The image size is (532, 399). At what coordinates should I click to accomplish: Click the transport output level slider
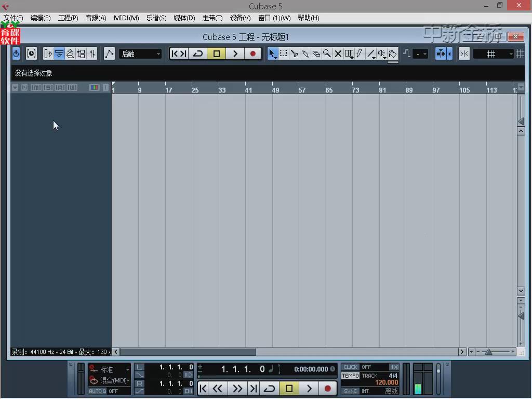(438, 371)
